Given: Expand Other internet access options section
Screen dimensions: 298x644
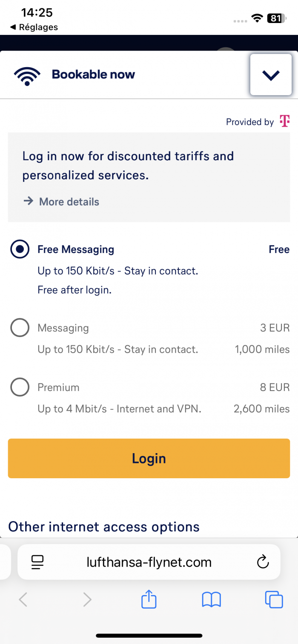Looking at the screenshot, I should point(104,527).
